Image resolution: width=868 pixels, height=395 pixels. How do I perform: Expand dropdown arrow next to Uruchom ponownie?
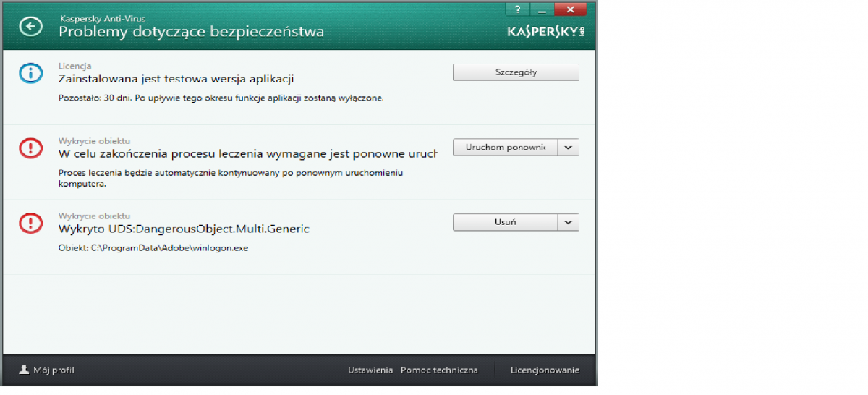click(x=569, y=148)
